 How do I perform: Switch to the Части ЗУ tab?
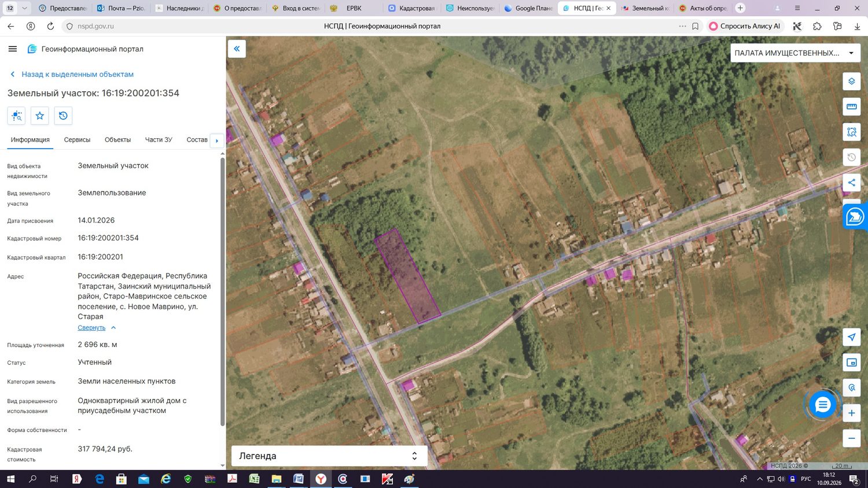(x=159, y=140)
